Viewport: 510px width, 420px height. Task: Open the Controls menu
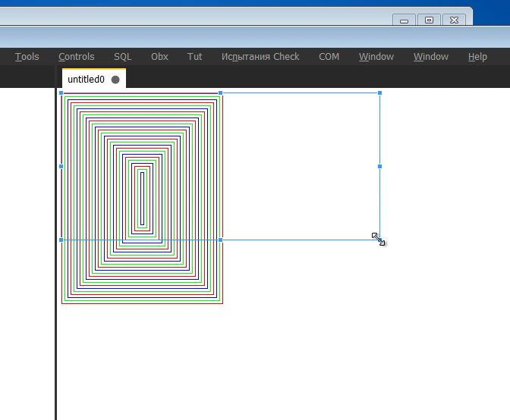pyautogui.click(x=76, y=57)
